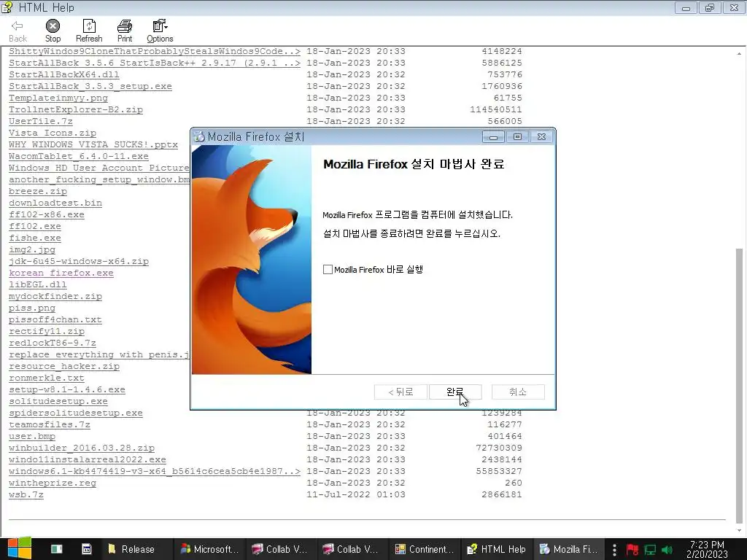Viewport: 747px width, 560px height.
Task: Open rectify11.zip link
Action: pos(47,332)
